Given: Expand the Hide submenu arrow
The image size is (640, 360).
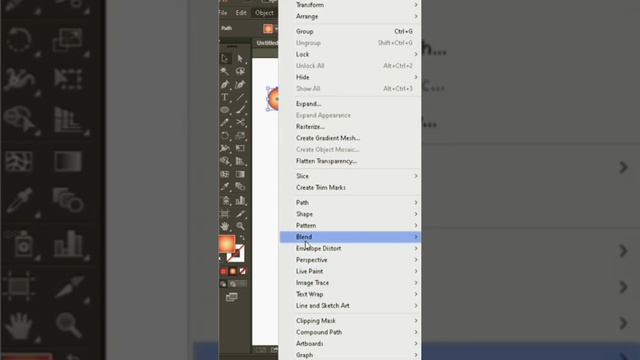Looking at the screenshot, I should coord(416,77).
